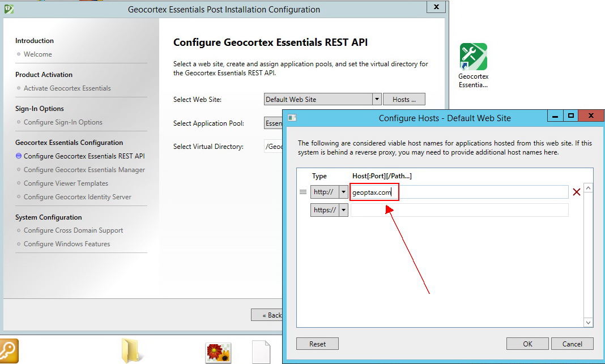The height and width of the screenshot is (364, 605).
Task: Close the Configure Hosts dialog
Action: [x=591, y=115]
